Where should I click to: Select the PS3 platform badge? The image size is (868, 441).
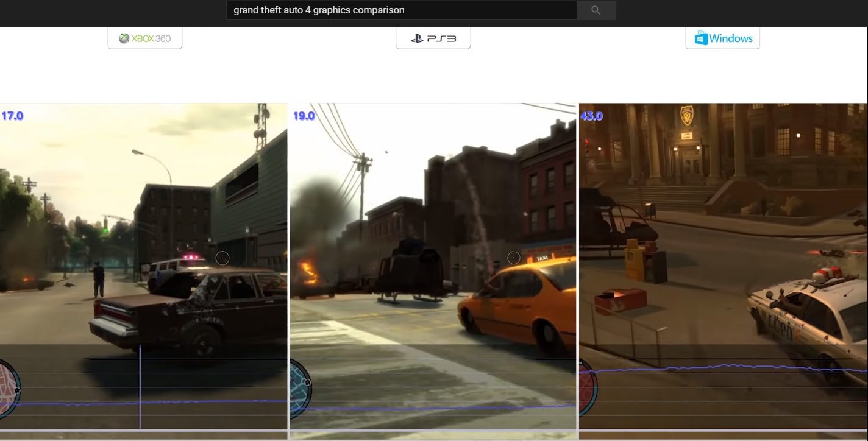(433, 38)
